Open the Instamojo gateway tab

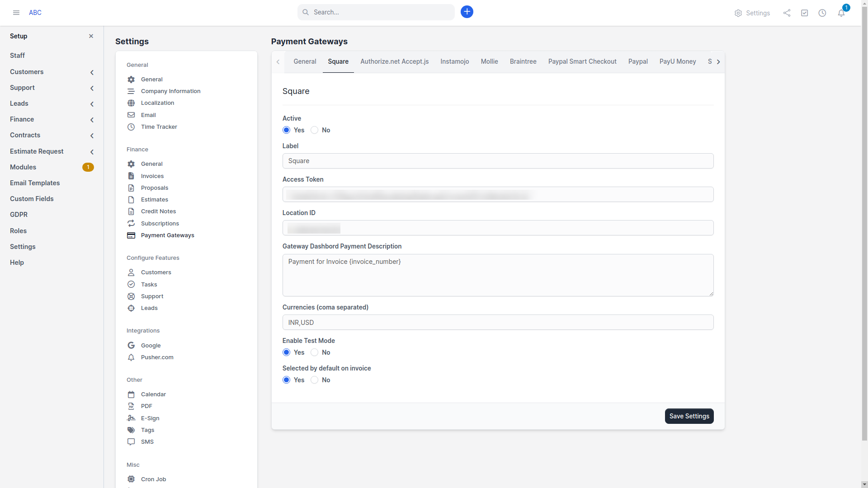[x=455, y=61]
